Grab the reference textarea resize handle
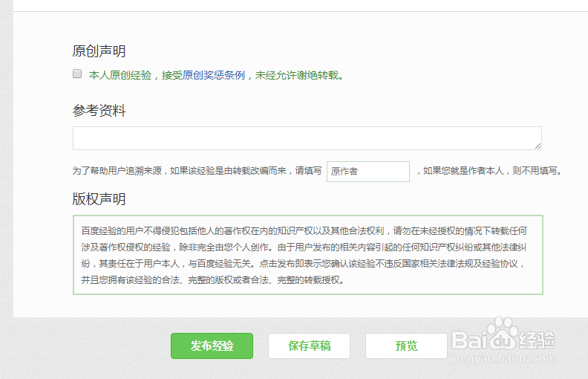This screenshot has height=379, width=588. point(538,146)
